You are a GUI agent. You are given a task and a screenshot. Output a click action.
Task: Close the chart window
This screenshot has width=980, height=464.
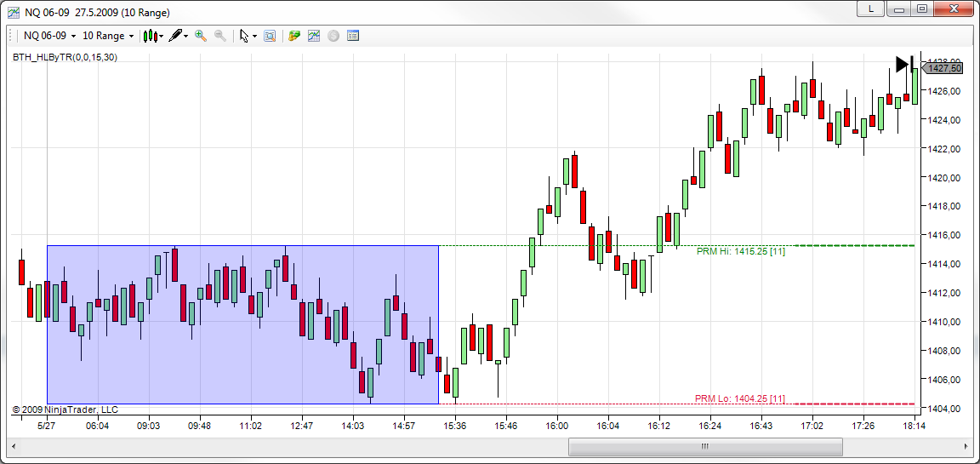pos(954,9)
